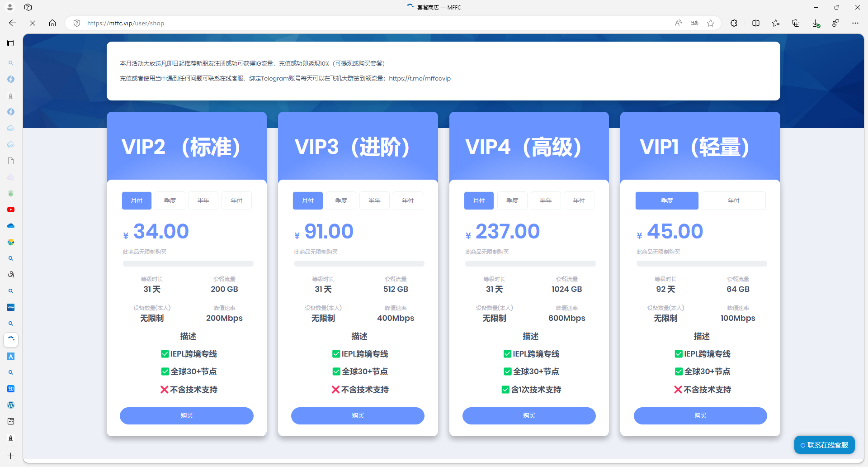Stop loading the page
Viewport: 868px width, 467px height.
33,23
